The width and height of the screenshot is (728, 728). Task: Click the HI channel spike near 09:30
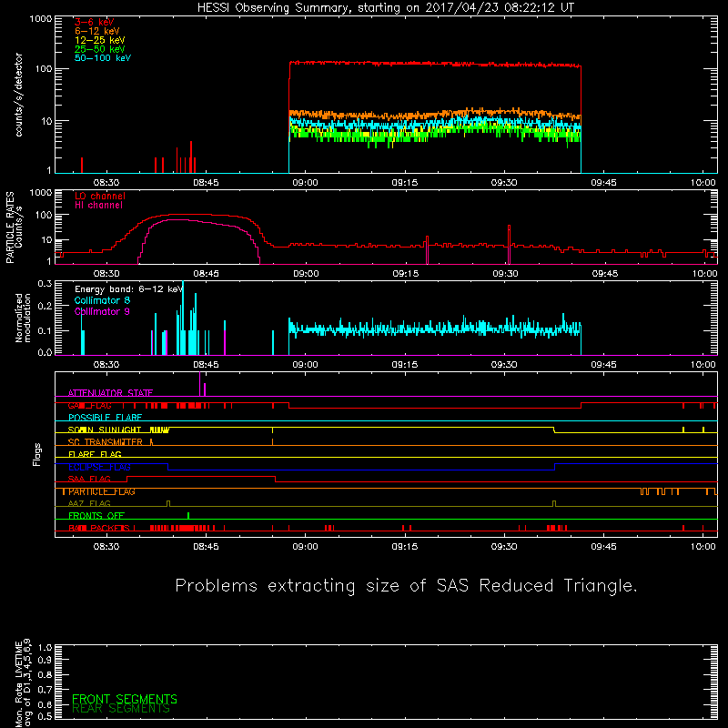click(x=510, y=245)
